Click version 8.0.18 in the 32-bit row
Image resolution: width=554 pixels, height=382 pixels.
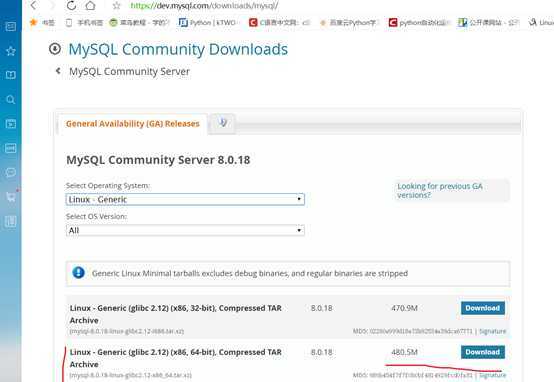(x=322, y=308)
